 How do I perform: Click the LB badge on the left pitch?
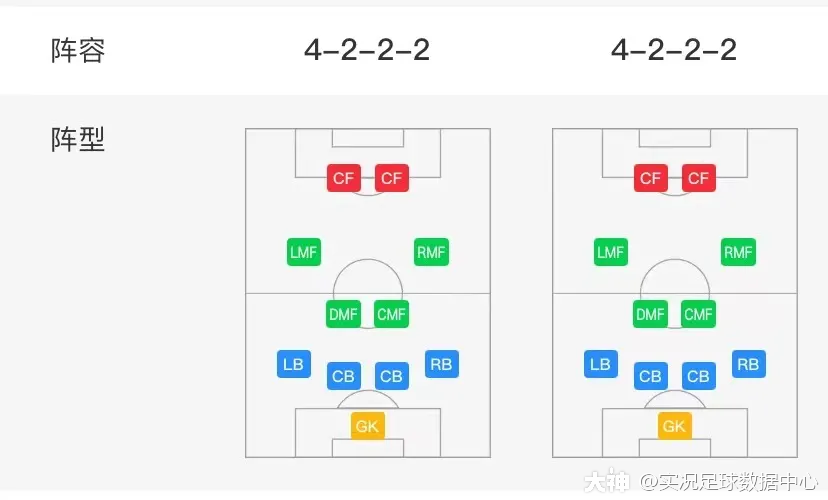pyautogui.click(x=293, y=364)
